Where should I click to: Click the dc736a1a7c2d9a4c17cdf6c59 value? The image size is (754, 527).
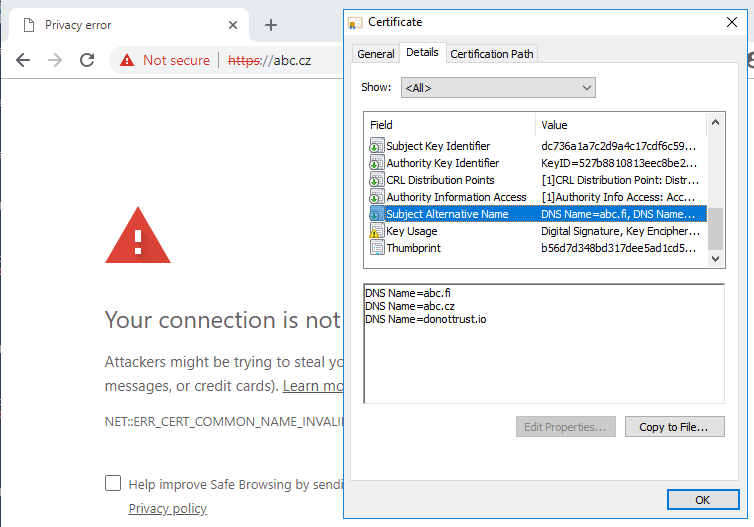618,146
